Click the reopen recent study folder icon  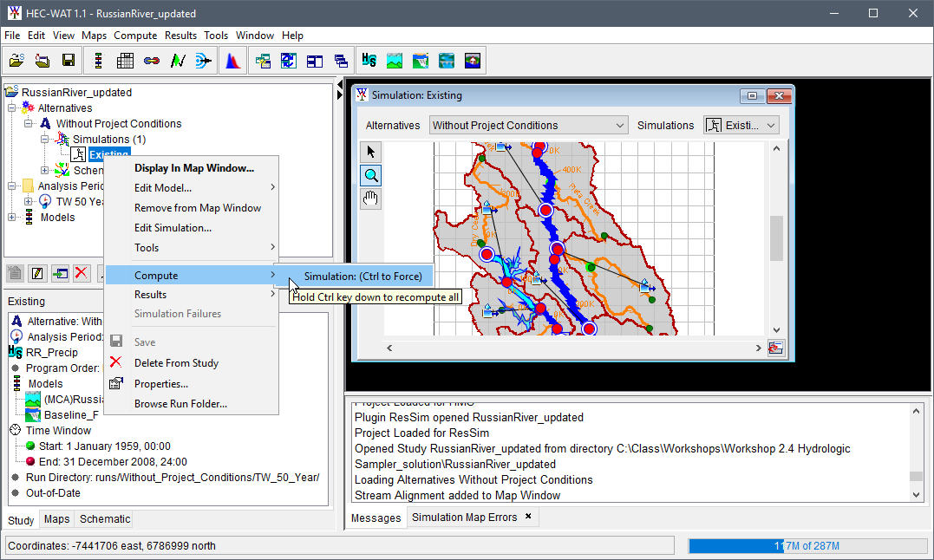coord(42,61)
